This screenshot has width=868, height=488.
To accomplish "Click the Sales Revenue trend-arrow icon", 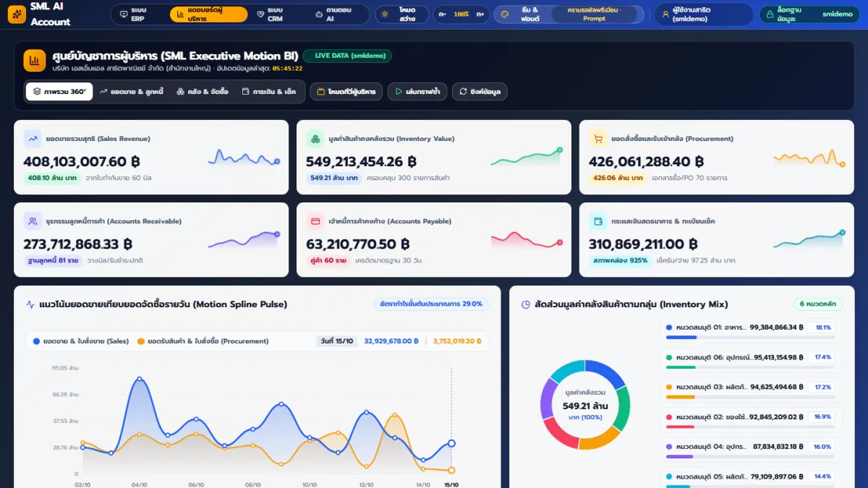I will [x=32, y=139].
